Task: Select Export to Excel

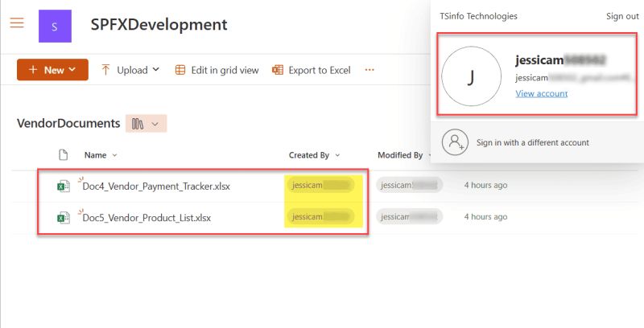Action: (312, 70)
